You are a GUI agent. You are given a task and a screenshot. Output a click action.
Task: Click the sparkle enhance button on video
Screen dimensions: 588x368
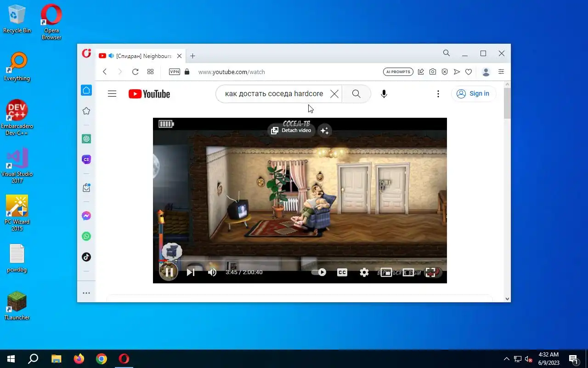pos(324,131)
